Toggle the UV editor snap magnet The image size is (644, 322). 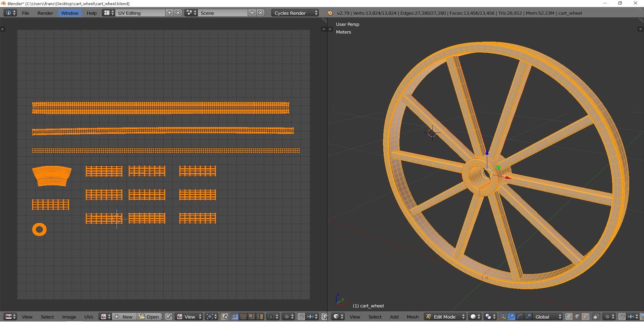click(301, 317)
